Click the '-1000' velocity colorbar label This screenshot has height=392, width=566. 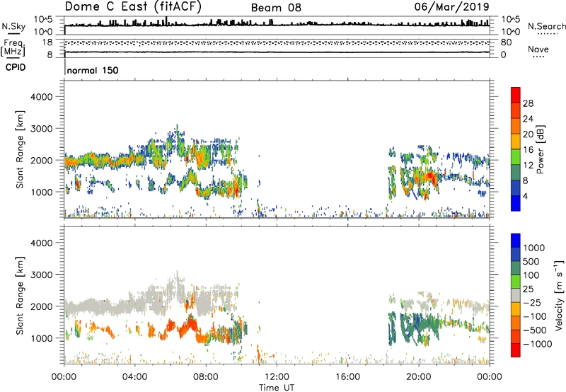pyautogui.click(x=538, y=344)
